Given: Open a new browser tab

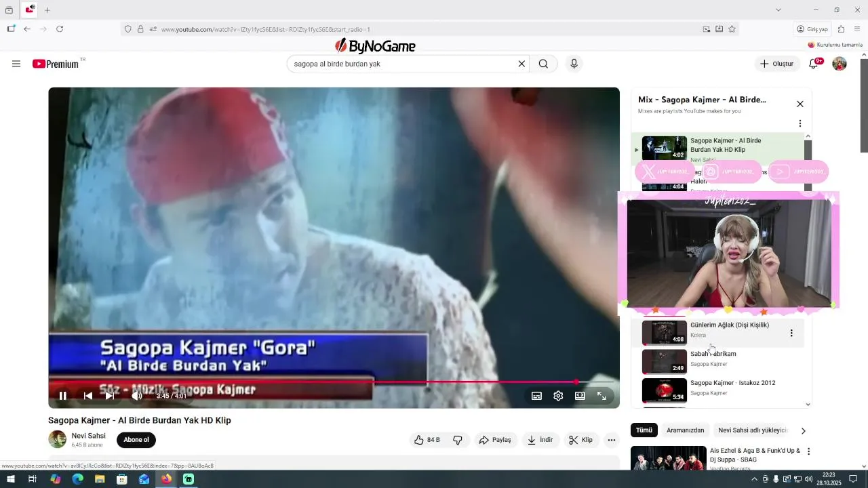Looking at the screenshot, I should click(47, 10).
